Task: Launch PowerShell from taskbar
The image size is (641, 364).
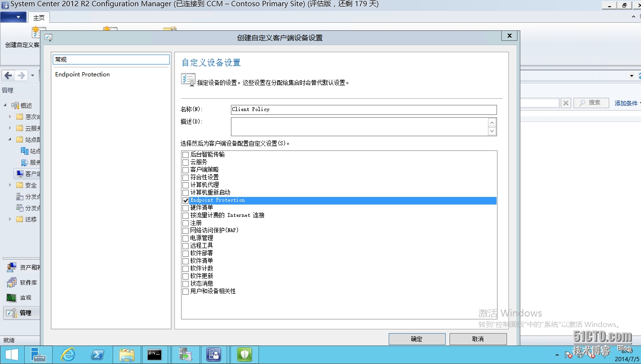Action: pos(98,355)
